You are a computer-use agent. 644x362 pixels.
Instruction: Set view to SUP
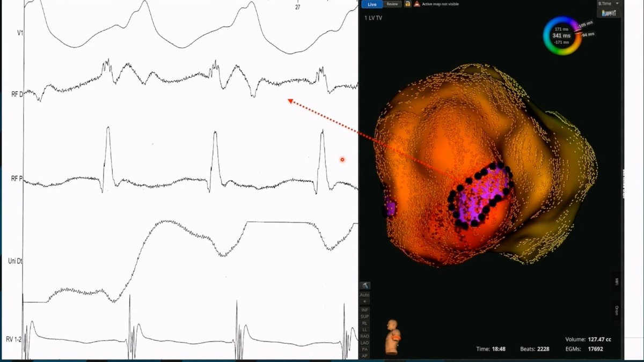(365, 316)
